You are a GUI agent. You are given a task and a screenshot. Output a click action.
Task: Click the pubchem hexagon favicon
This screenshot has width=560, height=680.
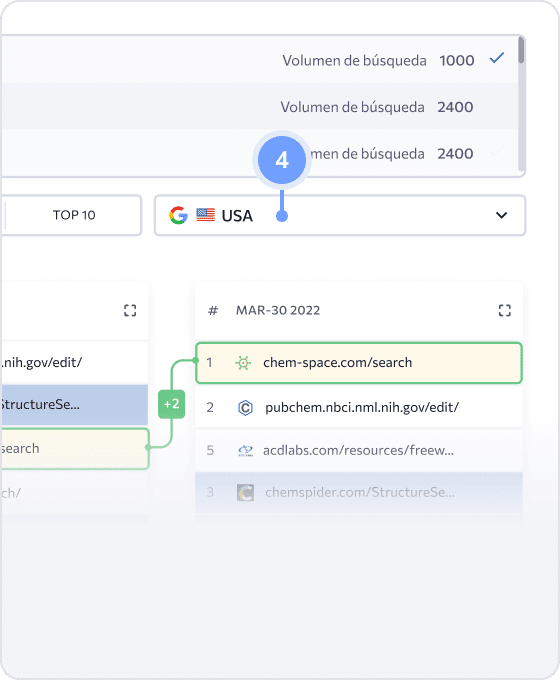tap(245, 408)
